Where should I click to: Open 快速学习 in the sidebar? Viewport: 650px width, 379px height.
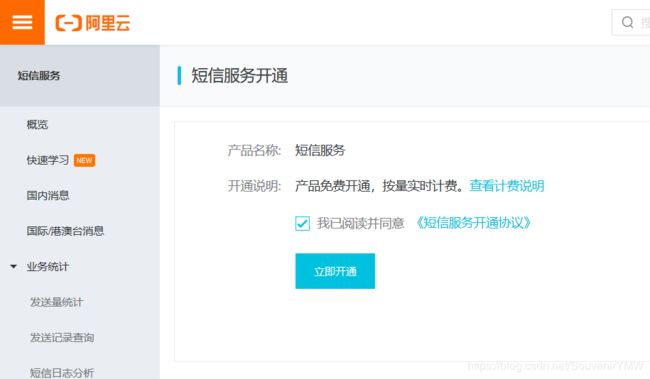(48, 160)
